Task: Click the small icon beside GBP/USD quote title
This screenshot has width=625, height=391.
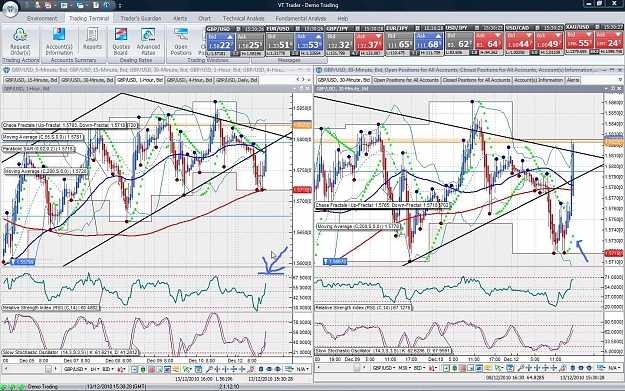Action: tap(238, 29)
